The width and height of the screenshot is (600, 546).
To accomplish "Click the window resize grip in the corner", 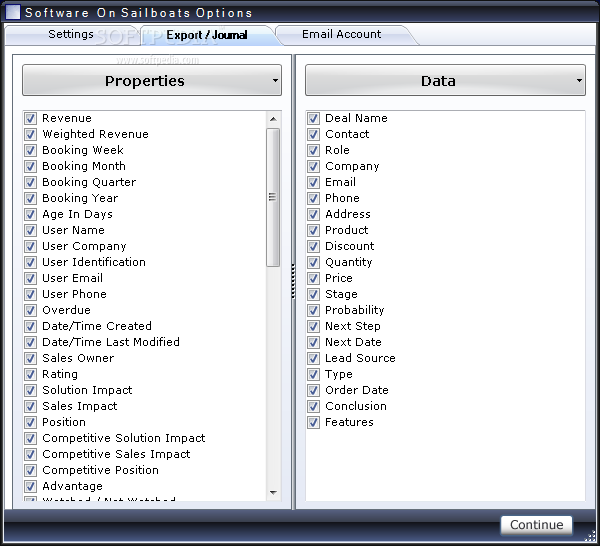I will pyautogui.click(x=591, y=536).
